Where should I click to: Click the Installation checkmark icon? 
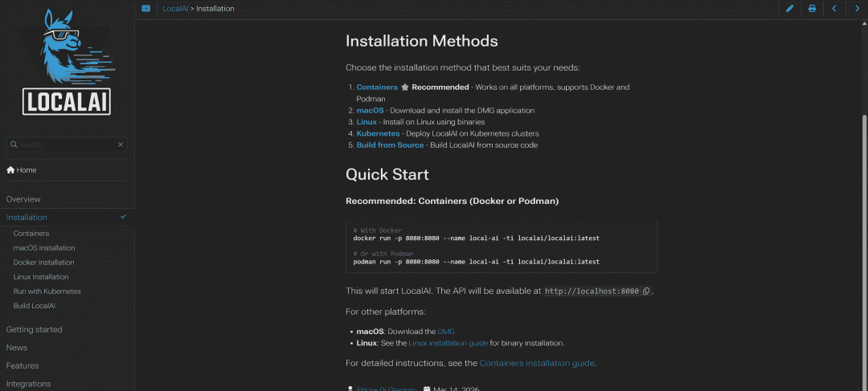[124, 217]
